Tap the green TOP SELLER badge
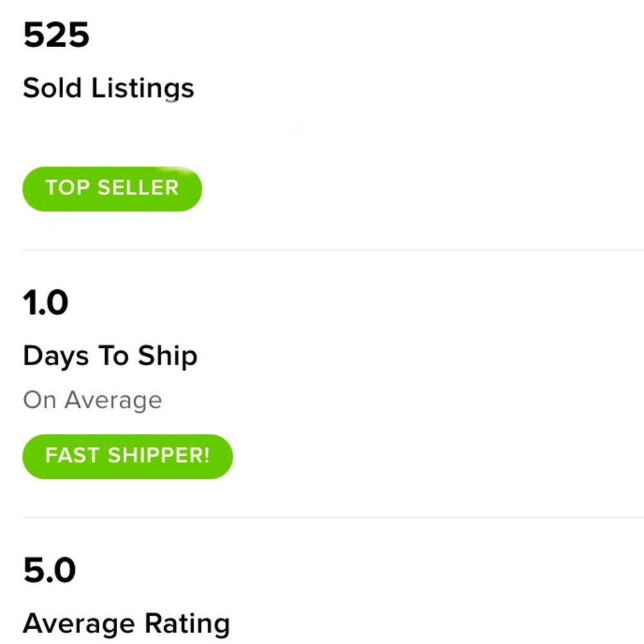This screenshot has width=644, height=644. (x=112, y=189)
